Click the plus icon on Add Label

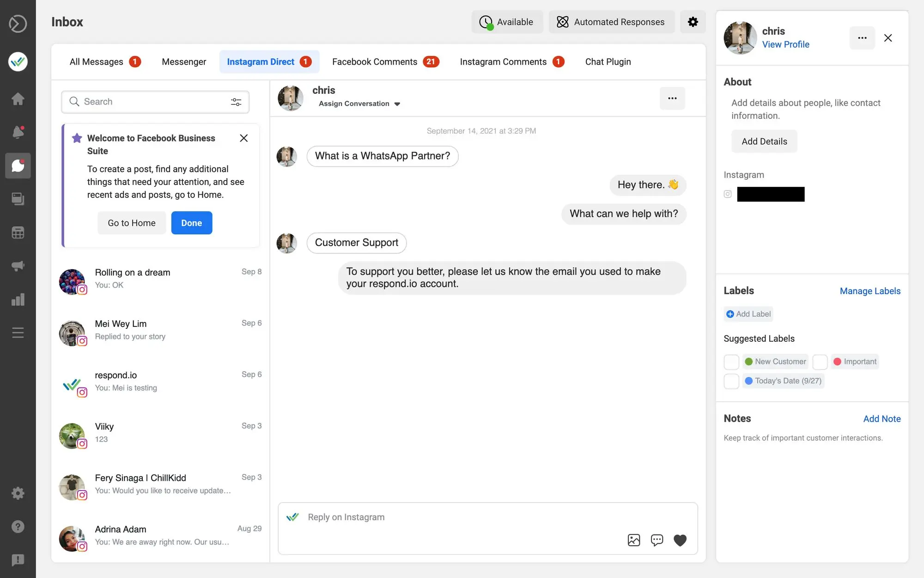[730, 314]
